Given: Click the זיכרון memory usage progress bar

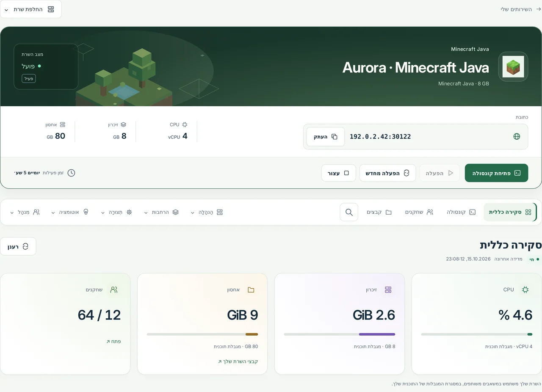Looking at the screenshot, I should tap(340, 334).
